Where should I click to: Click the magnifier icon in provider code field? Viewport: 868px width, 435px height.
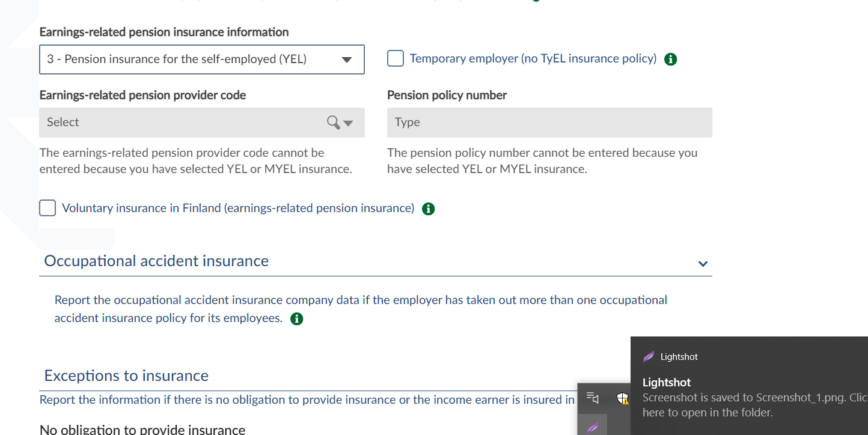click(333, 123)
